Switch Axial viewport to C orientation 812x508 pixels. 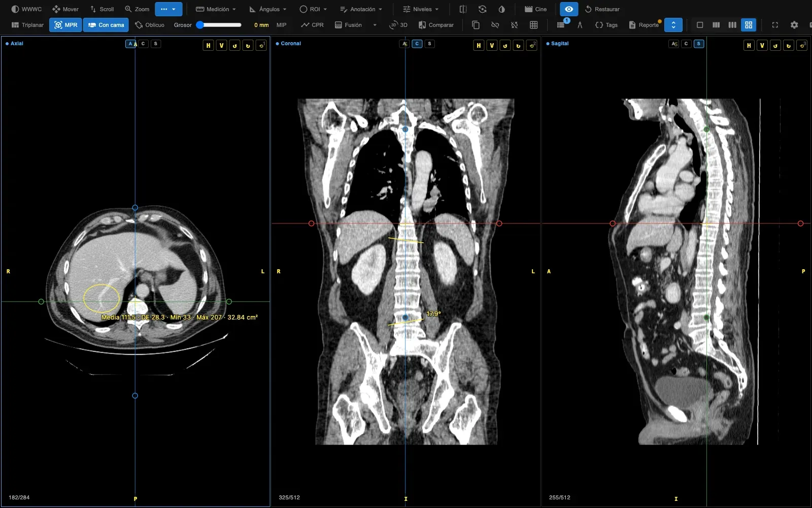[x=143, y=44]
